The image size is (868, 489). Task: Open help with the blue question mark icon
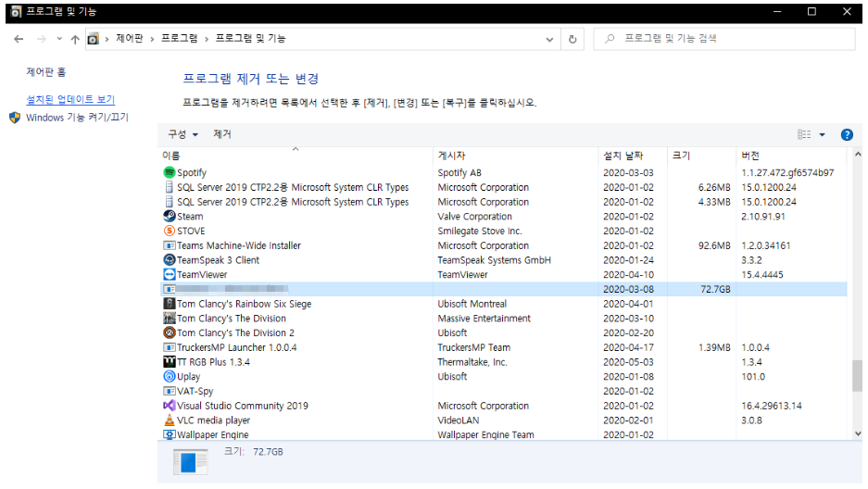coord(847,134)
